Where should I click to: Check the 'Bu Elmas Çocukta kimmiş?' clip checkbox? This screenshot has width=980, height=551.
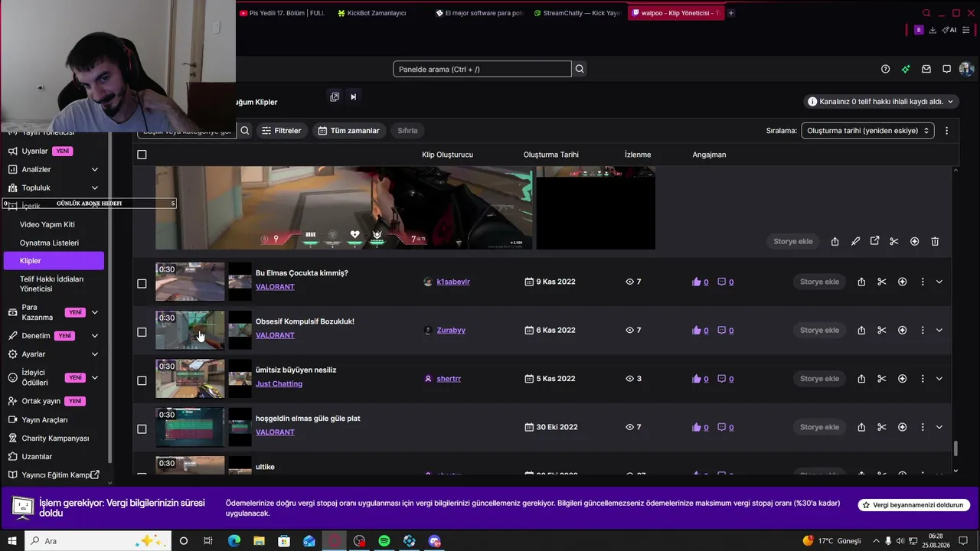[x=142, y=283]
